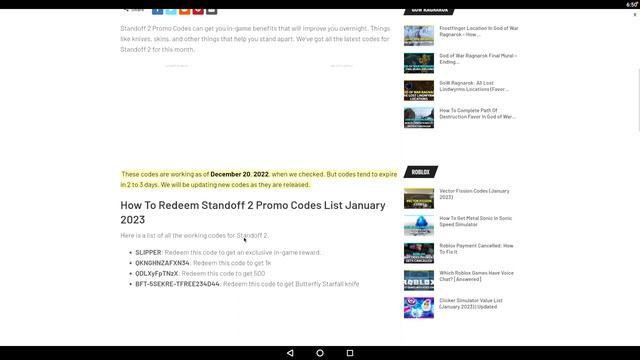Open 'Which Roblox Games Have Voice Chat' link
The width and height of the screenshot is (640, 360).
(x=476, y=276)
